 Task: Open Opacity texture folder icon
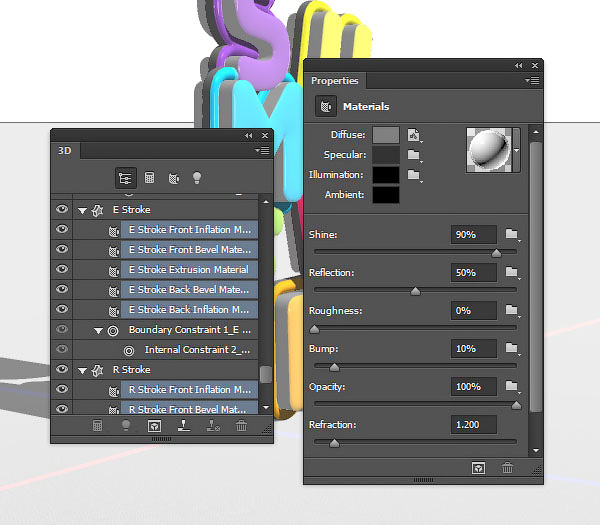coord(512,386)
